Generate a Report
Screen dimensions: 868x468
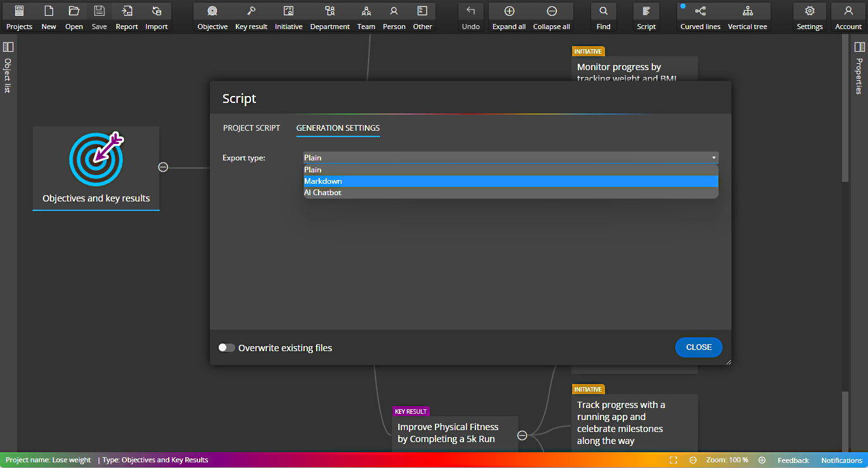[126, 17]
